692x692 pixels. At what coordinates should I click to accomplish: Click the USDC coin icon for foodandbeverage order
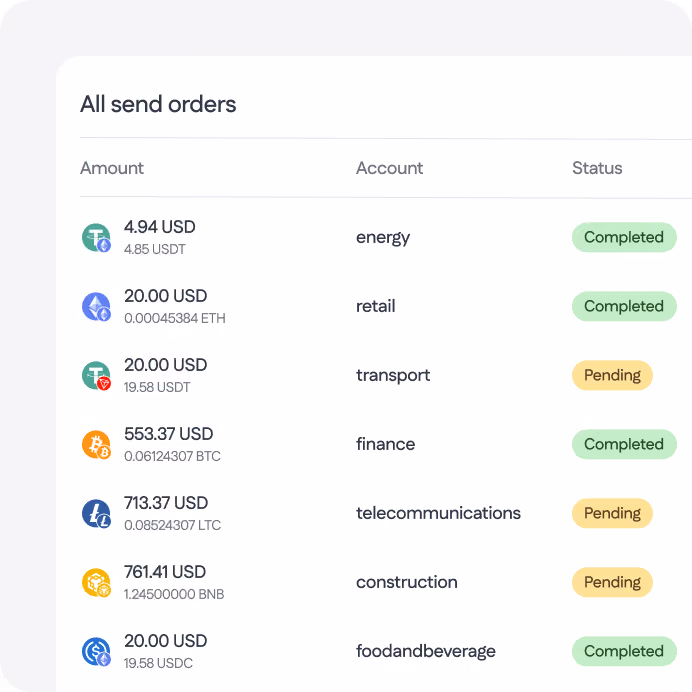(96, 651)
